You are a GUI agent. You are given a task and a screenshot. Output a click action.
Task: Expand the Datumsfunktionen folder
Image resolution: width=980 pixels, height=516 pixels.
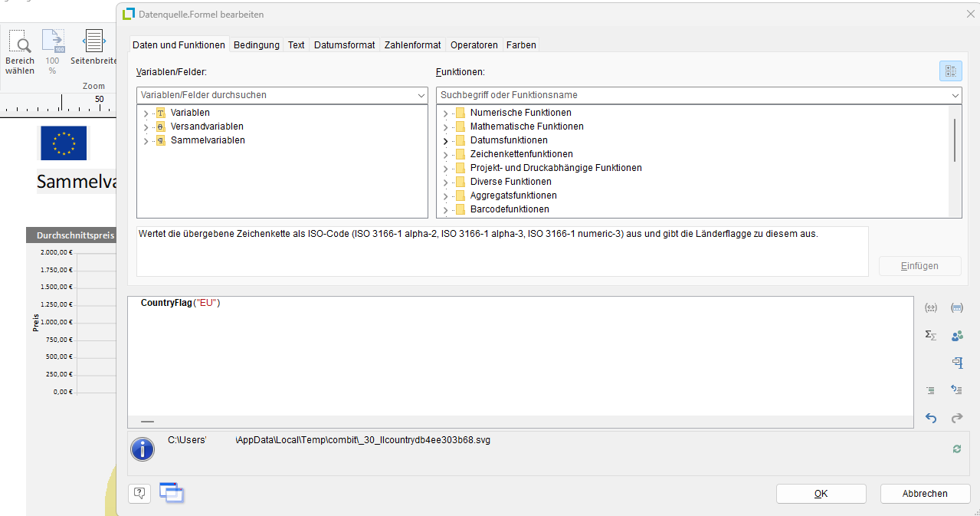coord(445,141)
